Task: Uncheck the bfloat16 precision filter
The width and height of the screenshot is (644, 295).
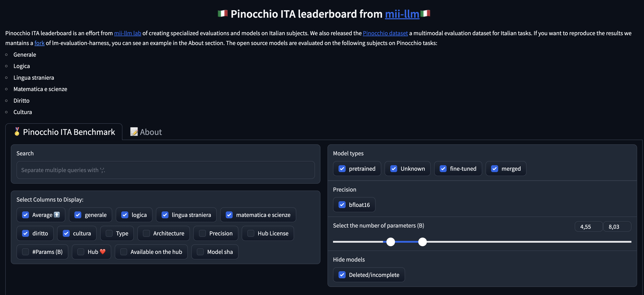Action: click(x=342, y=205)
